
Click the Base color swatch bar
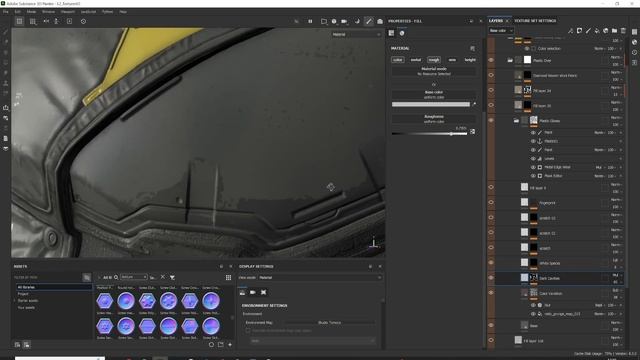pyautogui.click(x=431, y=104)
